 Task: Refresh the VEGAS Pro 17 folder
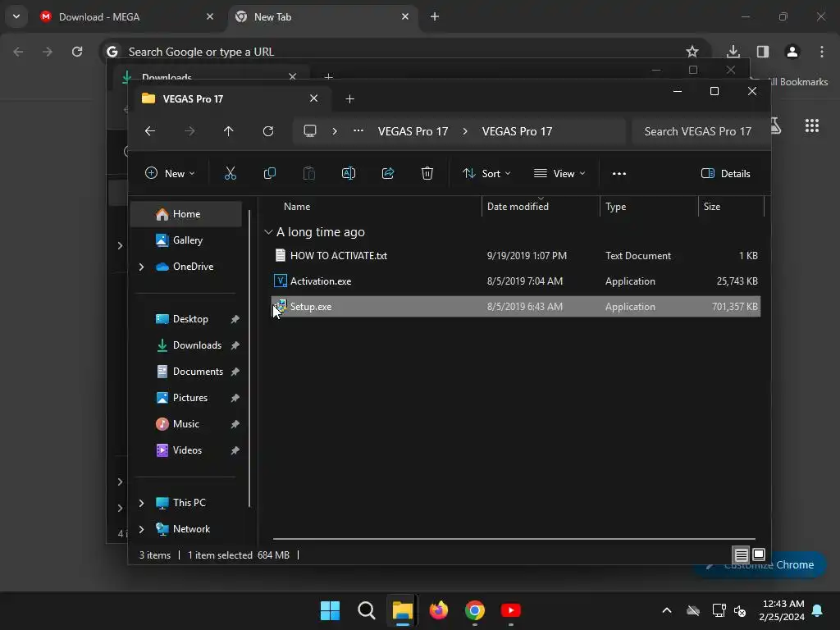[268, 131]
